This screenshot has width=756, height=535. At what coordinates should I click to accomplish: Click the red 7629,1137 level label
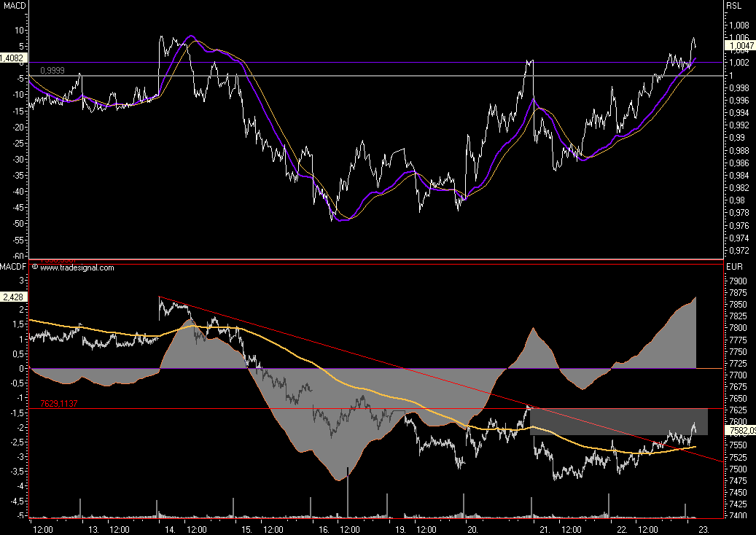tap(59, 403)
